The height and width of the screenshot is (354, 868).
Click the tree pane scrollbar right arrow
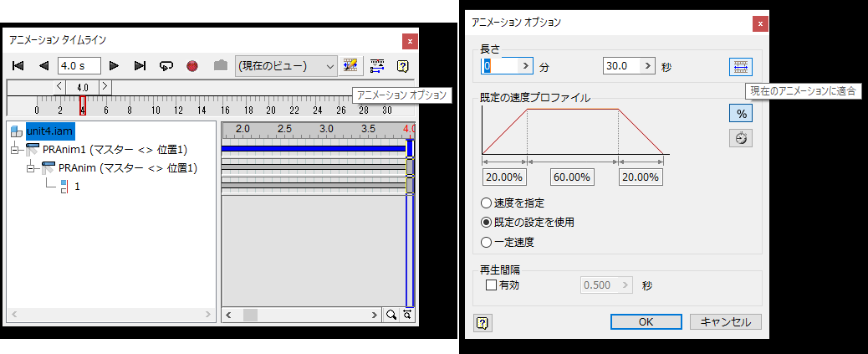(x=208, y=315)
